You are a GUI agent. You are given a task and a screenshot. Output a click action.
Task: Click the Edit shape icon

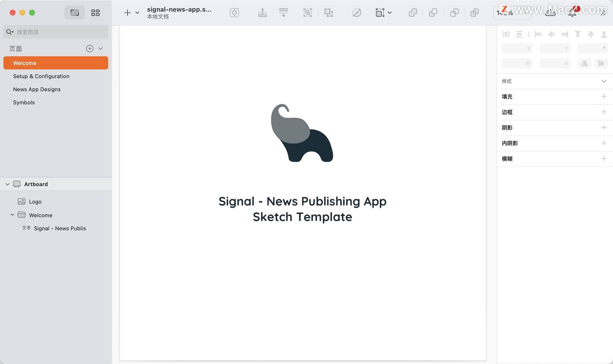pos(357,13)
